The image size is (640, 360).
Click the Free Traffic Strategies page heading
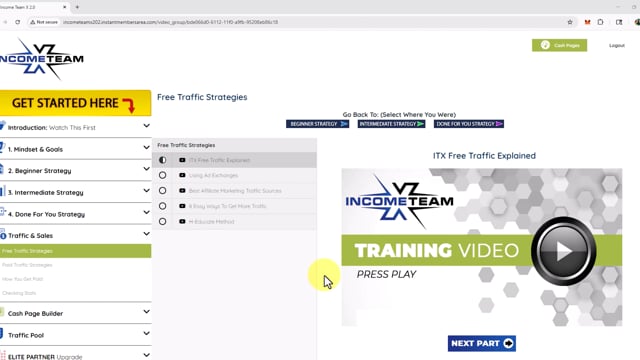pyautogui.click(x=202, y=97)
